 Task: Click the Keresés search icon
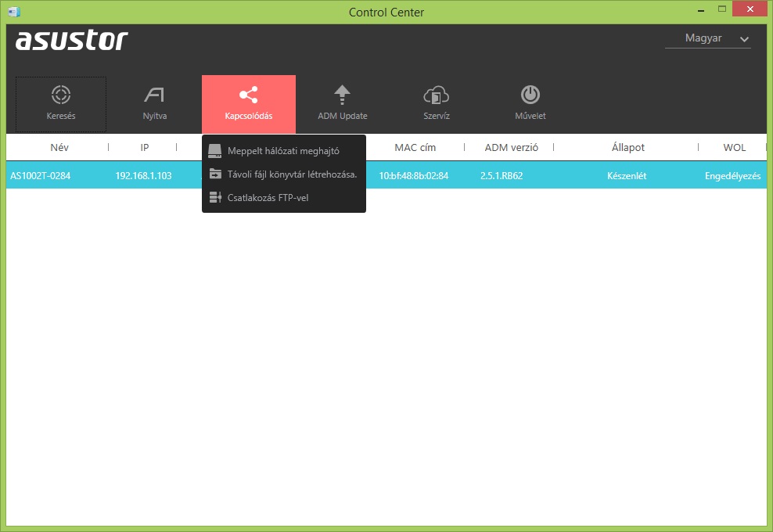[x=61, y=95]
